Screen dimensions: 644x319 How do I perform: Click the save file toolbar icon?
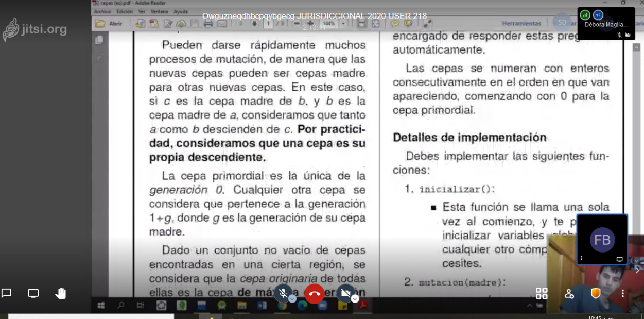(195, 23)
